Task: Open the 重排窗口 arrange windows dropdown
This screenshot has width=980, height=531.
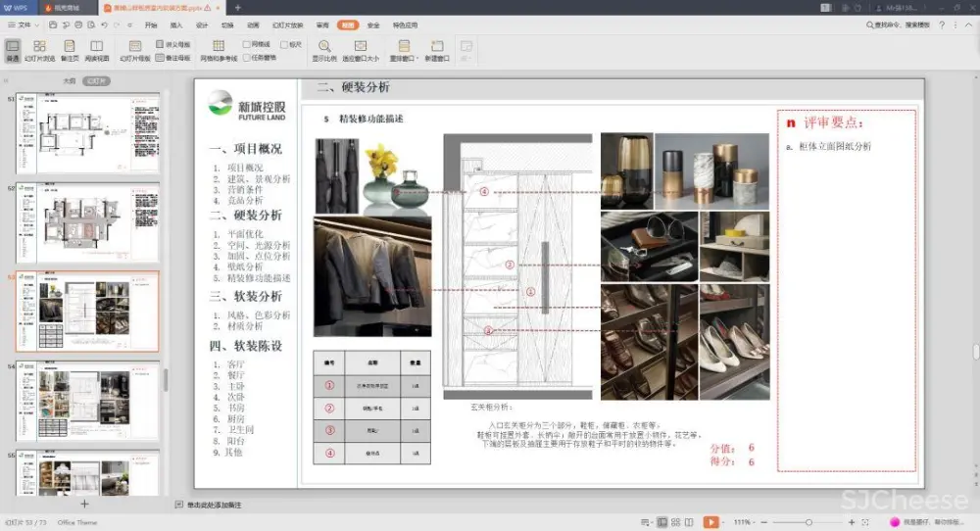Action: coord(403,50)
